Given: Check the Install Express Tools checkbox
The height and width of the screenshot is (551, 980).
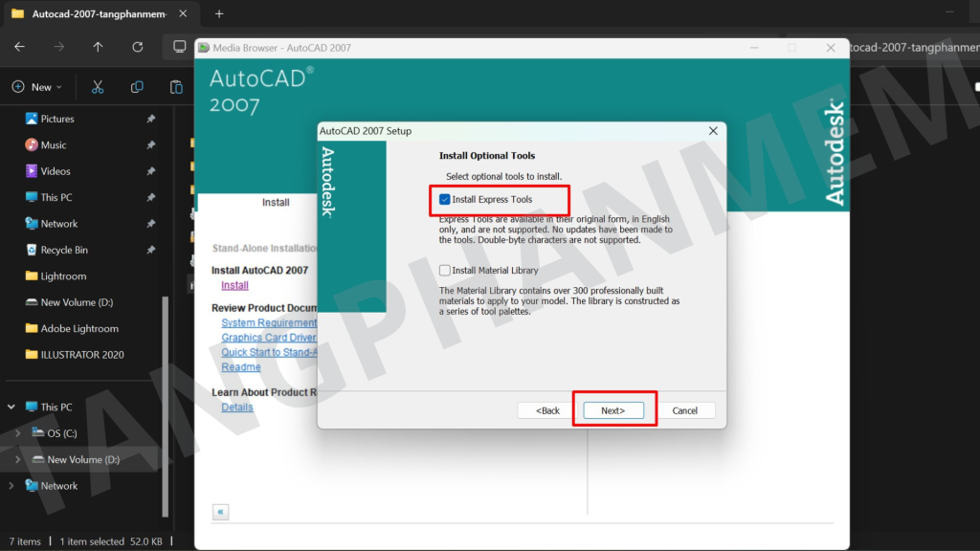Looking at the screenshot, I should (x=445, y=200).
